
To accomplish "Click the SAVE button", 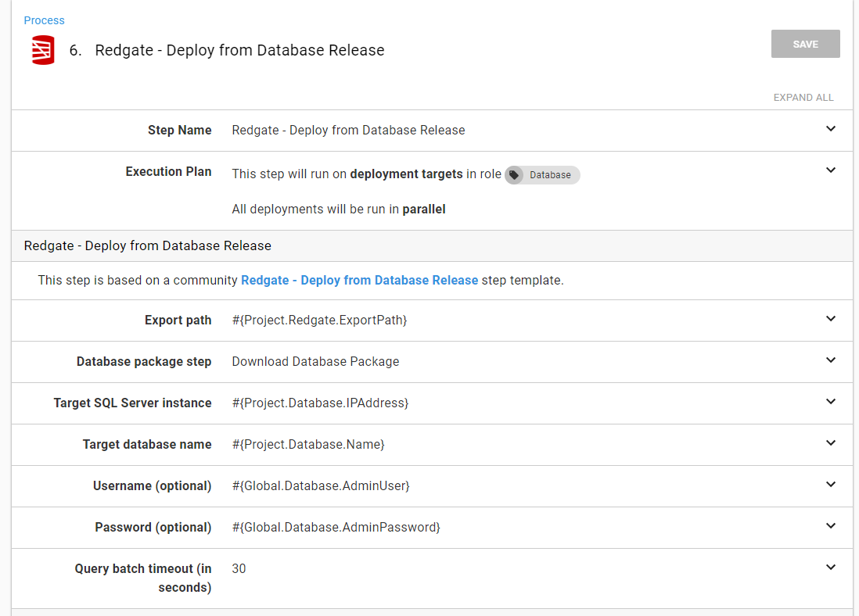I will (805, 44).
